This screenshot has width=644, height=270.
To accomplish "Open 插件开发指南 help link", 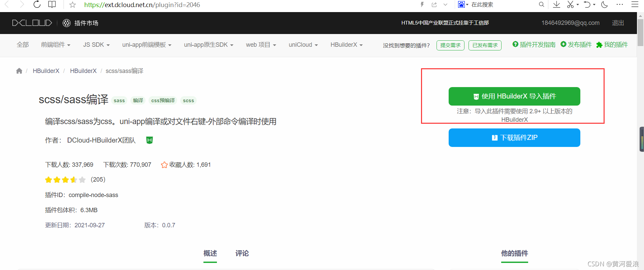I will pos(534,44).
